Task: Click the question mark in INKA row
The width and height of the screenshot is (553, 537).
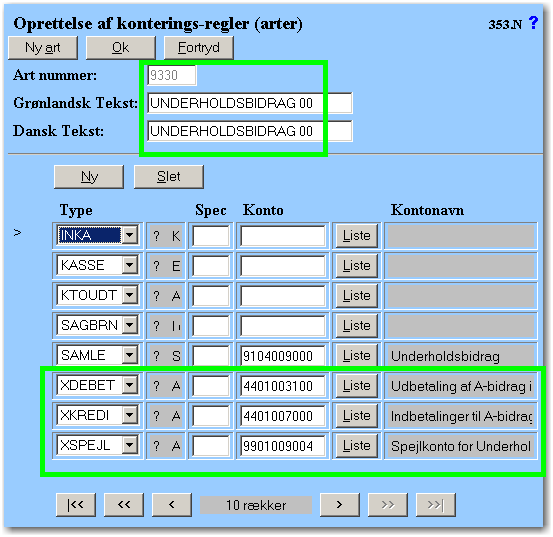Action: click(157, 236)
